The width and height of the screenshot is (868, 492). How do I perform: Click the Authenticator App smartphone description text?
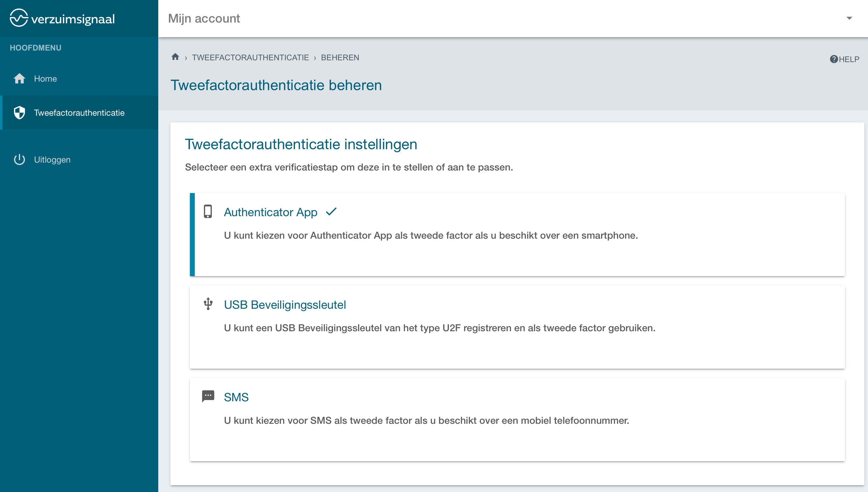(431, 236)
